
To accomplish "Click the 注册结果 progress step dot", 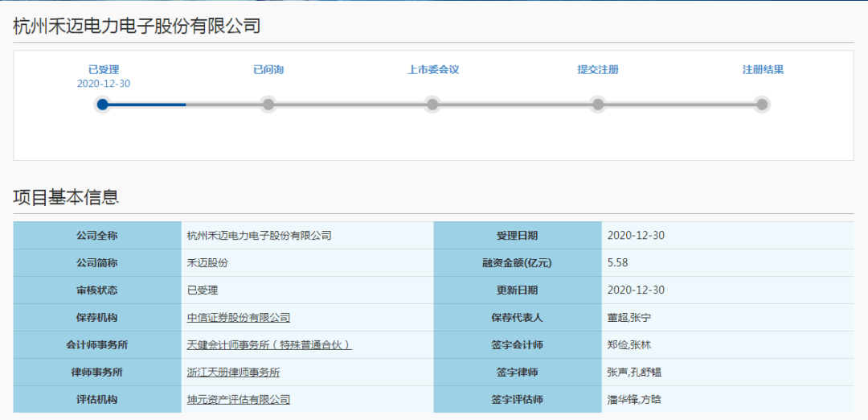I will pyautogui.click(x=762, y=104).
